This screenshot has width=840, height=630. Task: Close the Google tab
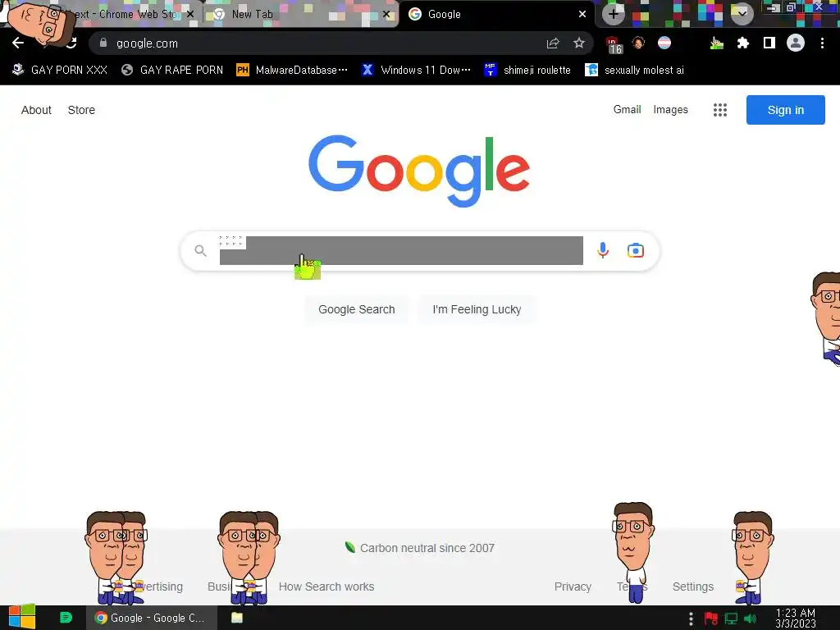point(582,15)
